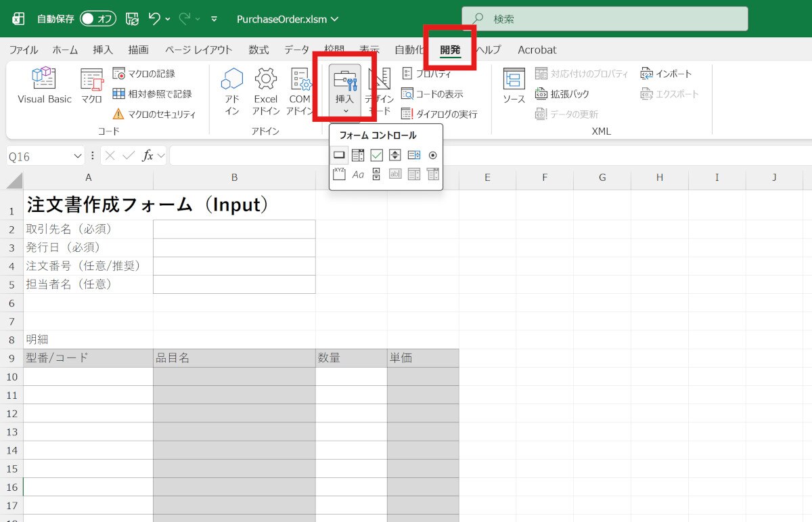812x522 pixels.
Task: Pick the Option Button form control
Action: point(432,155)
